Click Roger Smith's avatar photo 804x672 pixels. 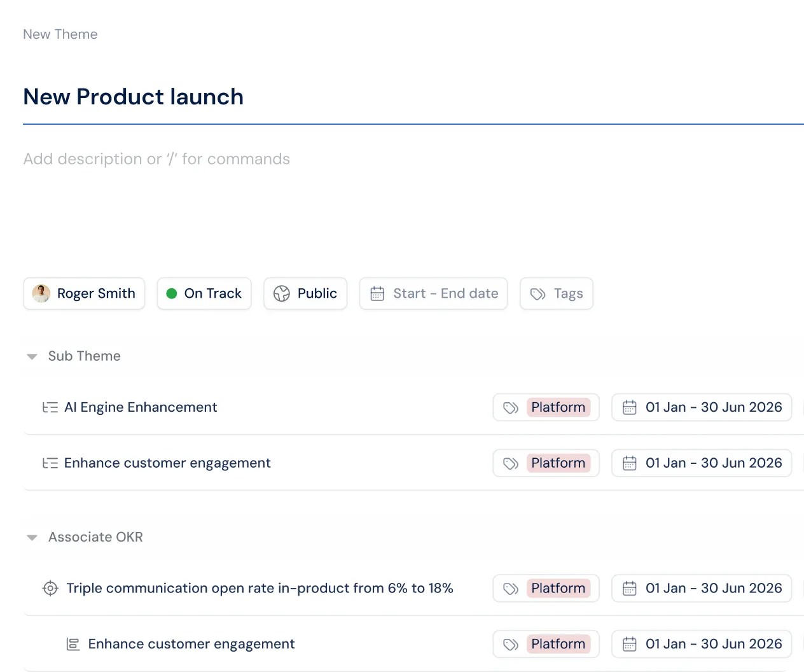[x=41, y=293]
